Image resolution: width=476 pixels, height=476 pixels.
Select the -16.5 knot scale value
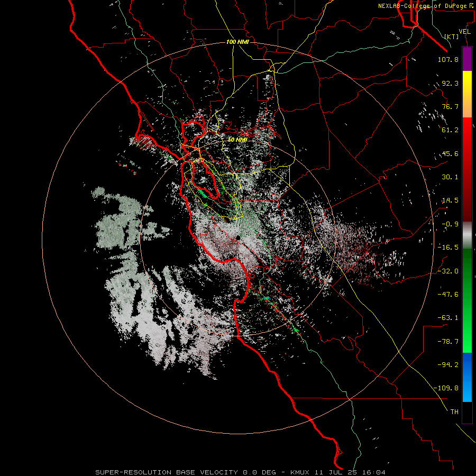click(448, 248)
